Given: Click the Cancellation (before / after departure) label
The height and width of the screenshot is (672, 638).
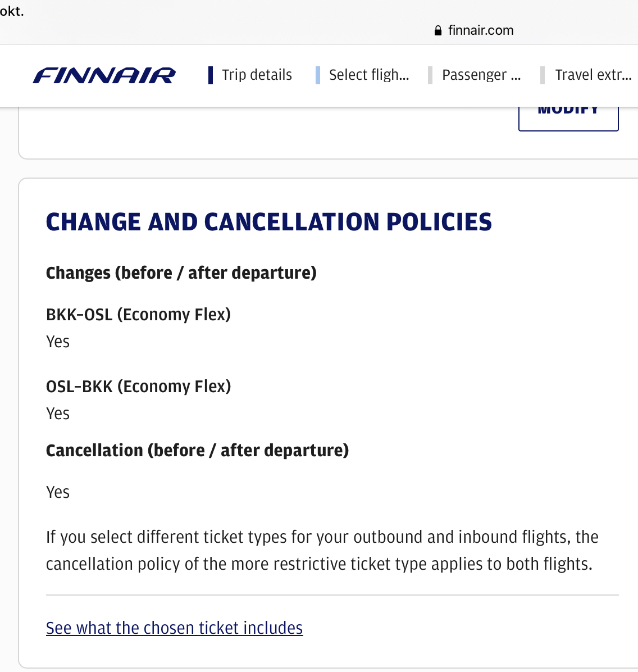Looking at the screenshot, I should (197, 451).
